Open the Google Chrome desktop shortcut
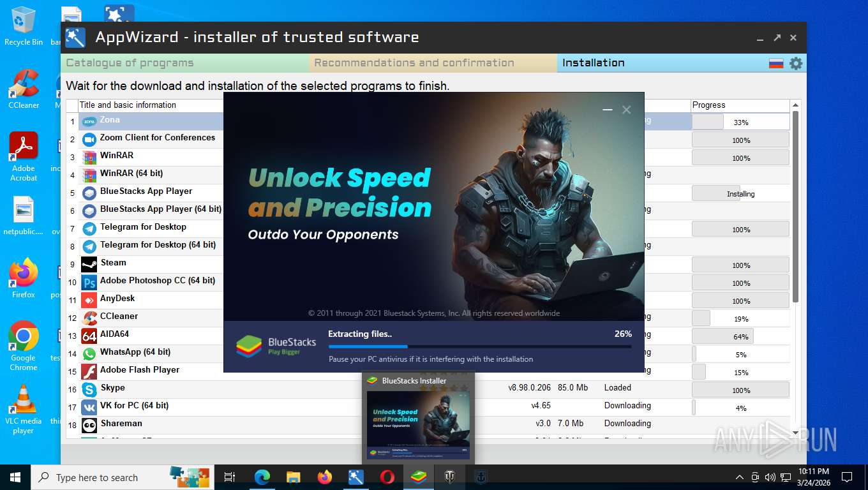Image resolution: width=868 pixels, height=490 pixels. click(24, 346)
